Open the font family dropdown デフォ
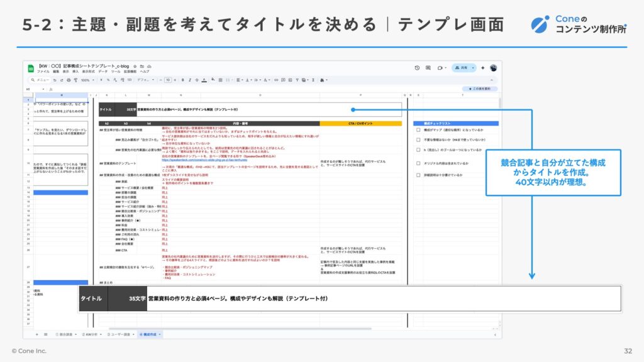 [x=146, y=80]
